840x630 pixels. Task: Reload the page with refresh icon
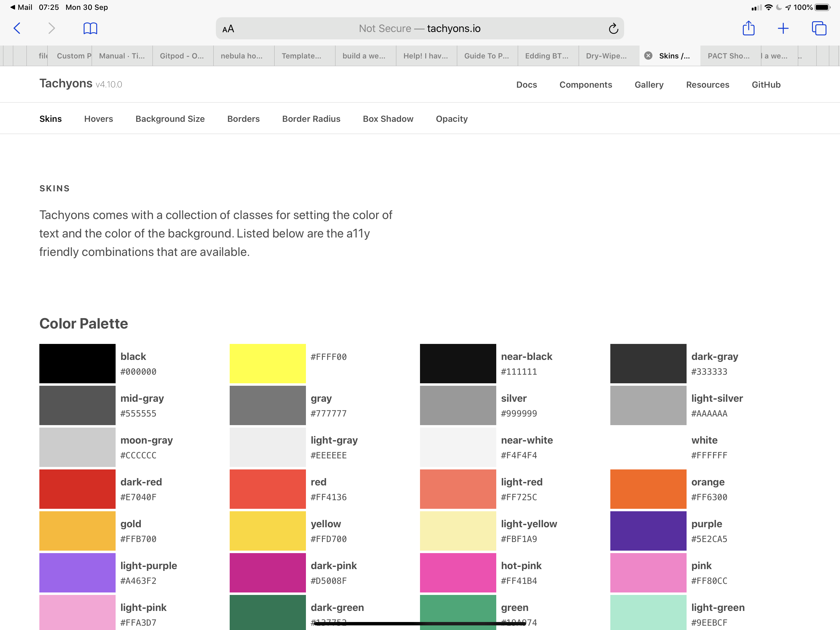click(613, 29)
